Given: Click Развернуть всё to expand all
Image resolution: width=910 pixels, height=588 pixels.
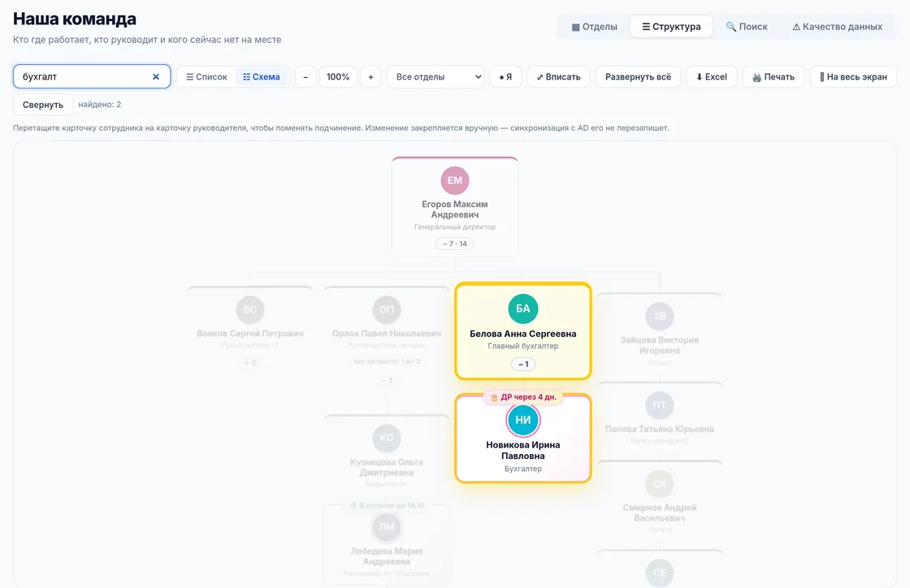Looking at the screenshot, I should click(x=639, y=76).
